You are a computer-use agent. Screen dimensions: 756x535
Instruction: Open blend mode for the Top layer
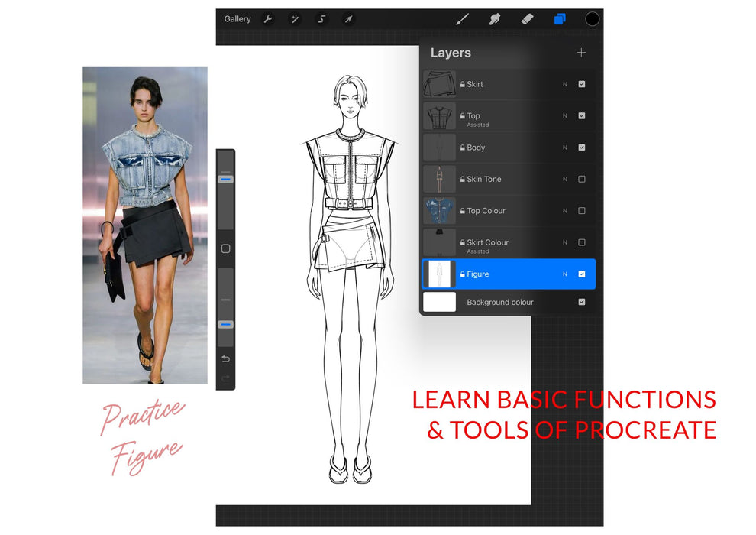(564, 115)
